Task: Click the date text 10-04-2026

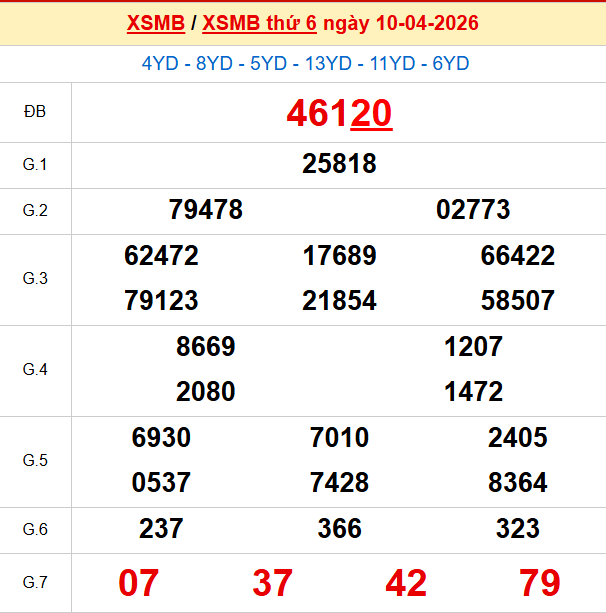Action: coord(427,23)
